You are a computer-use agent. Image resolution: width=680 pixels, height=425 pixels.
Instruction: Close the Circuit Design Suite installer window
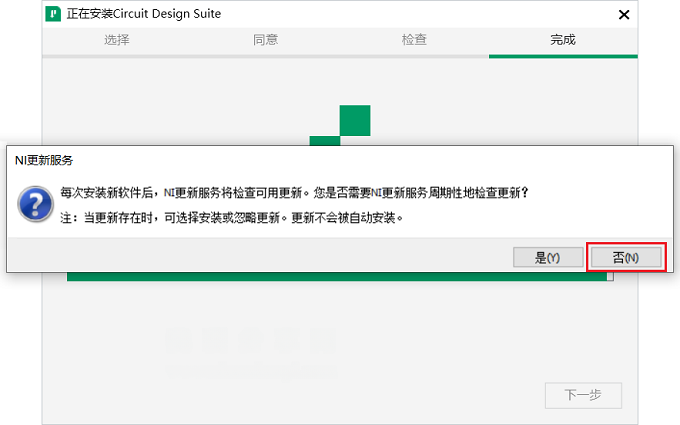(x=624, y=15)
